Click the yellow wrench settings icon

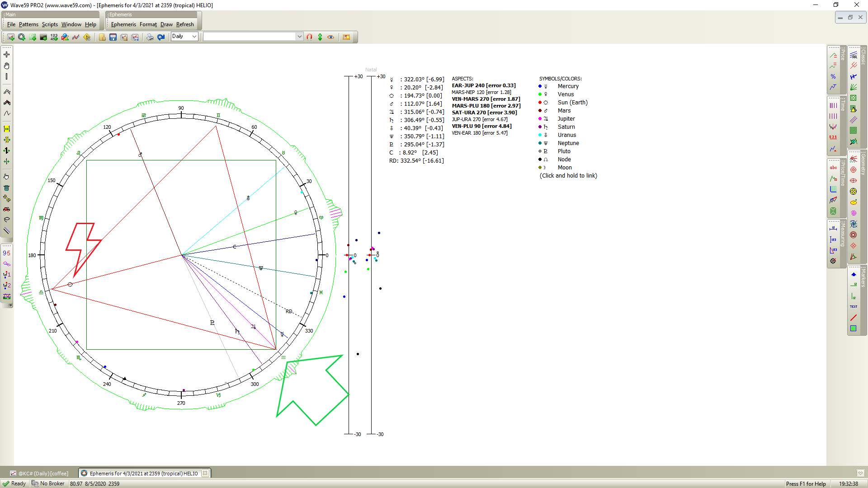7,198
